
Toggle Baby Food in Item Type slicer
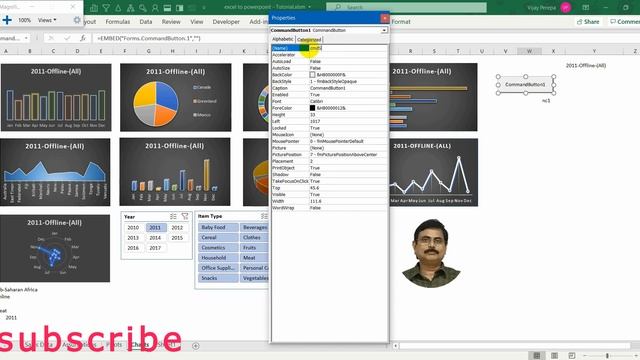click(x=218, y=227)
